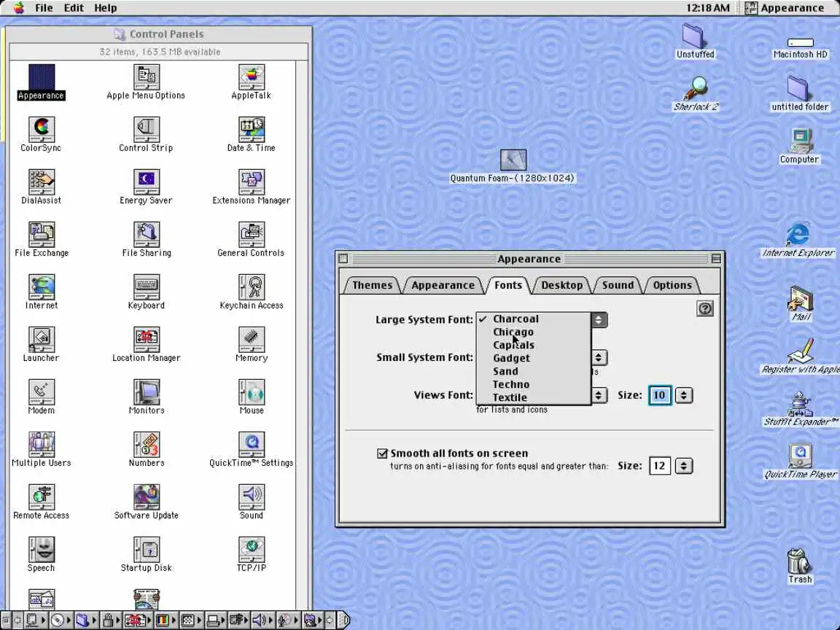
Task: Choose Chicago from the font list
Action: coord(534,332)
